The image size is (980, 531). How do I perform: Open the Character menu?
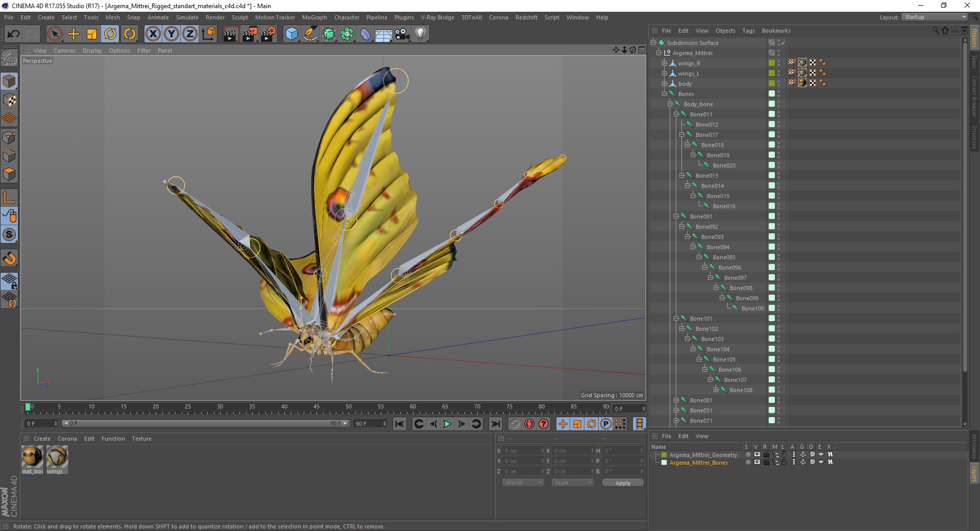[x=347, y=17]
